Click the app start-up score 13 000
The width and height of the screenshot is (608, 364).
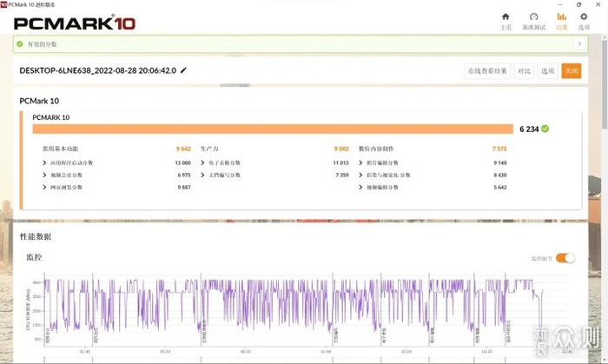coord(182,162)
